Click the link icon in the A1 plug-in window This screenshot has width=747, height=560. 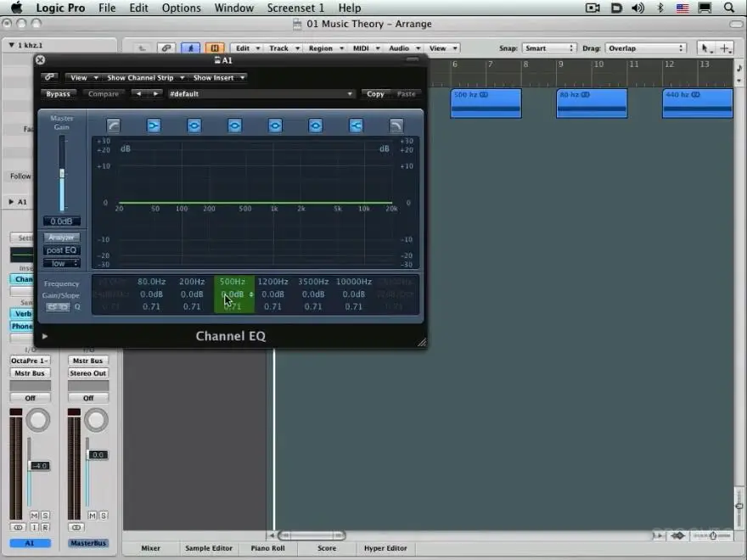coord(49,77)
